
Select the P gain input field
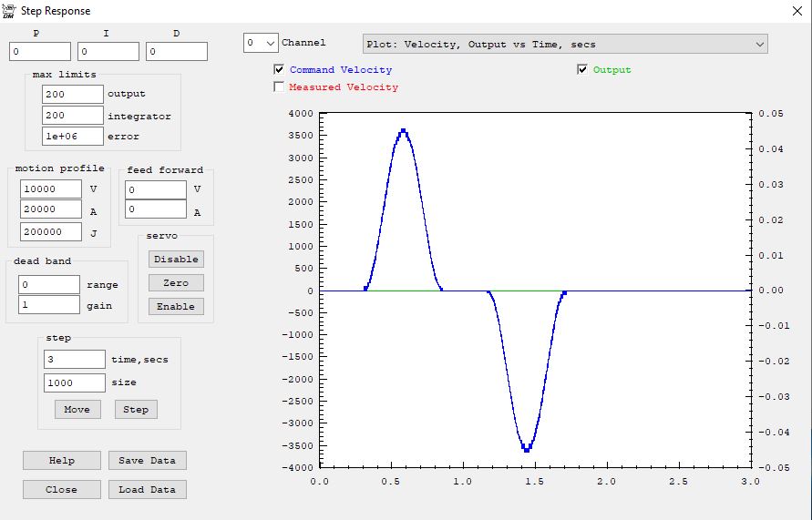tap(40, 52)
